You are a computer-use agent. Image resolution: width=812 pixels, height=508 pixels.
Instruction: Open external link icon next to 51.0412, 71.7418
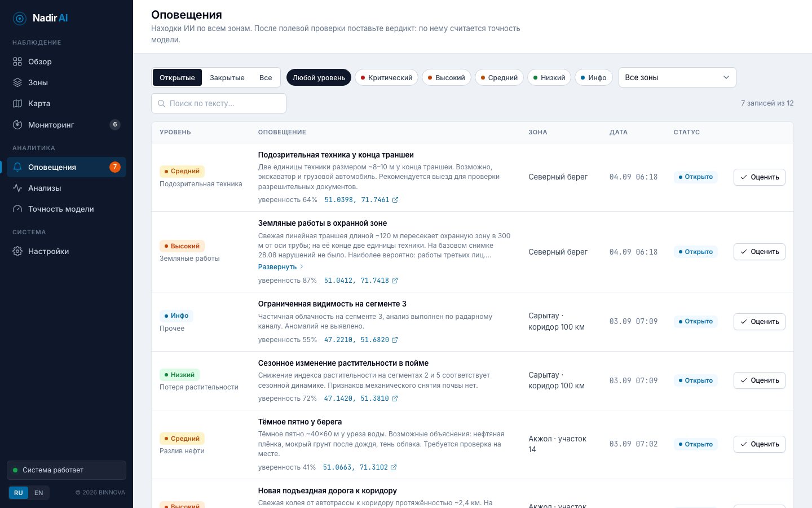point(395,281)
